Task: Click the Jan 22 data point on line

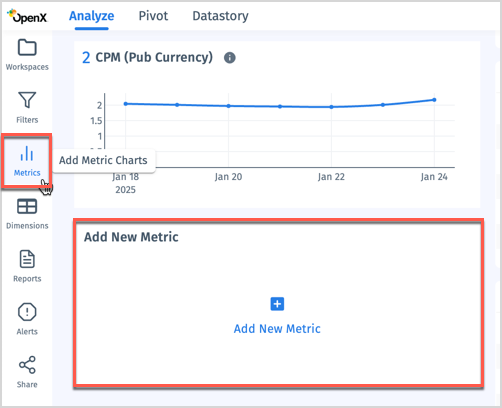Action: click(331, 107)
